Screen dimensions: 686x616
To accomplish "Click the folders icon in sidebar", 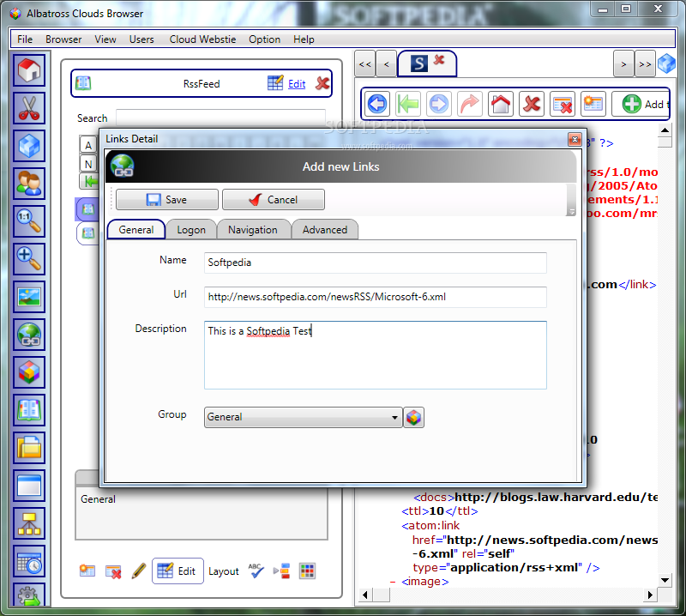I will pos(29,448).
